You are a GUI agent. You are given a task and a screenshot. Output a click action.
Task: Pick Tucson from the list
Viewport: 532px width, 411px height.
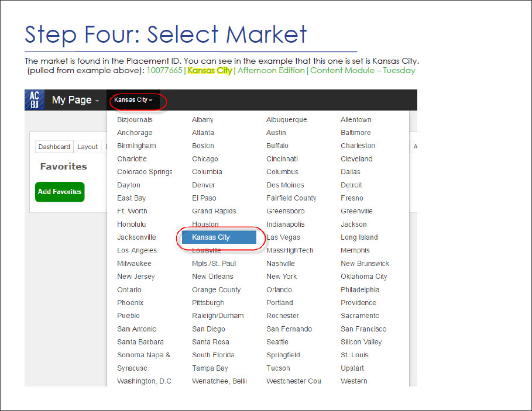[278, 368]
